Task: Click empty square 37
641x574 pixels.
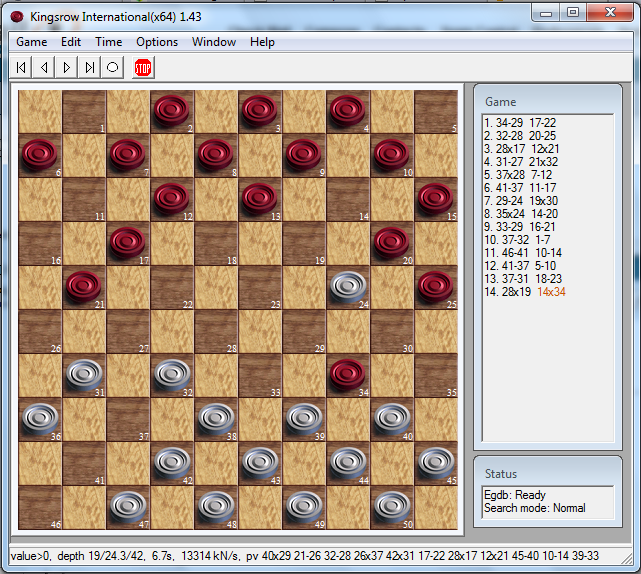Action: [x=128, y=419]
